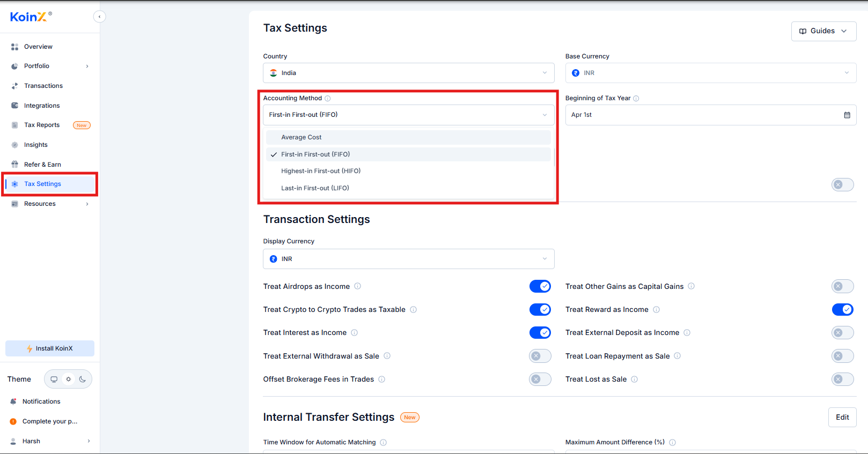Viewport: 868px width, 454px height.
Task: Click the Overview grid icon
Action: pos(14,47)
